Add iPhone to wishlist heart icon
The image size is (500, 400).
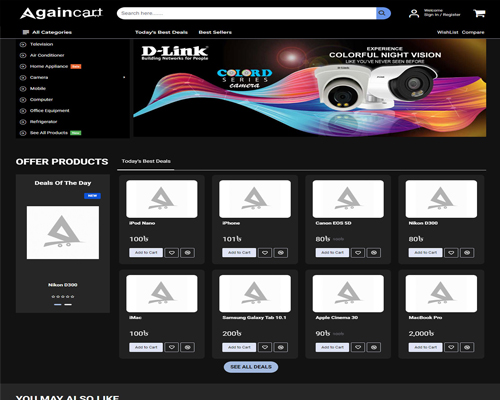pyautogui.click(x=265, y=253)
